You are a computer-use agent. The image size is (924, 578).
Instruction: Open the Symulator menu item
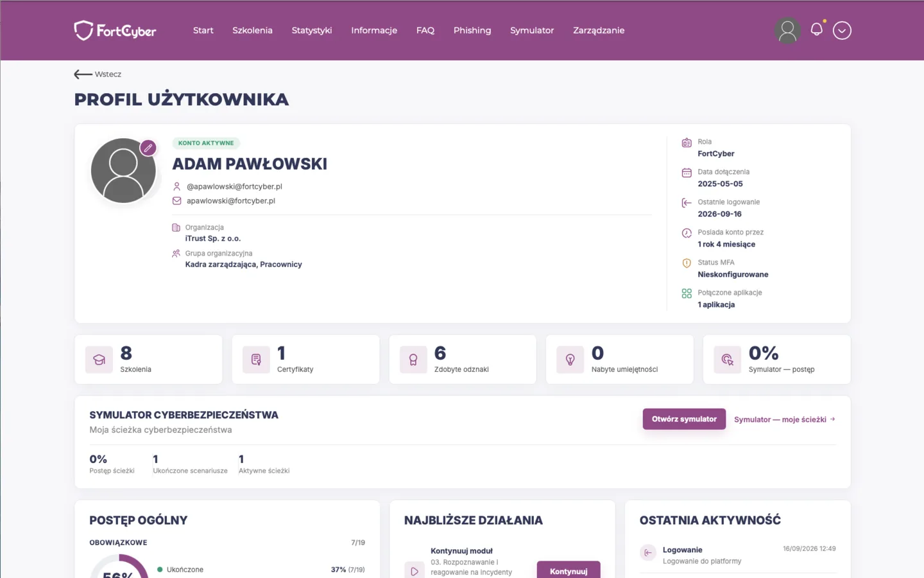(x=532, y=30)
